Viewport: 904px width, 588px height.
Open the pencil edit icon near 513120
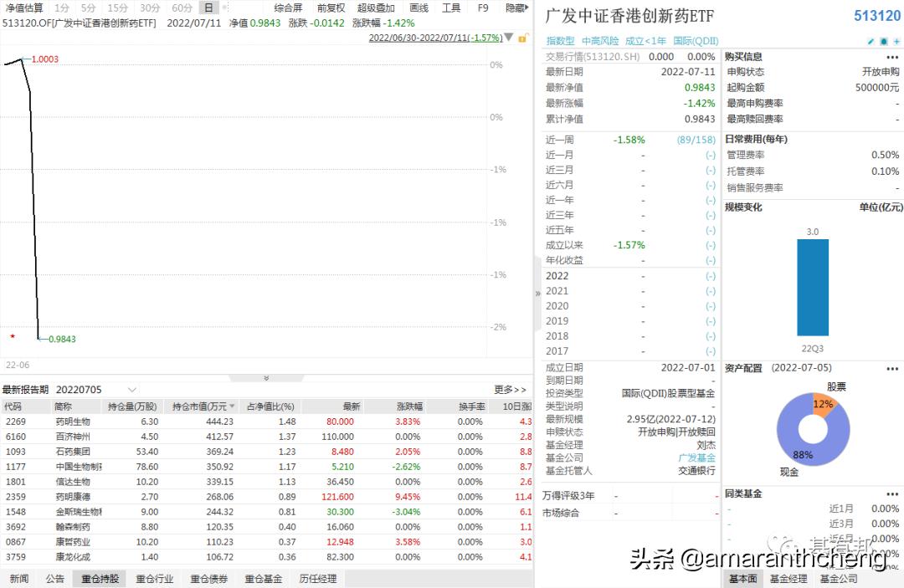tap(871, 40)
